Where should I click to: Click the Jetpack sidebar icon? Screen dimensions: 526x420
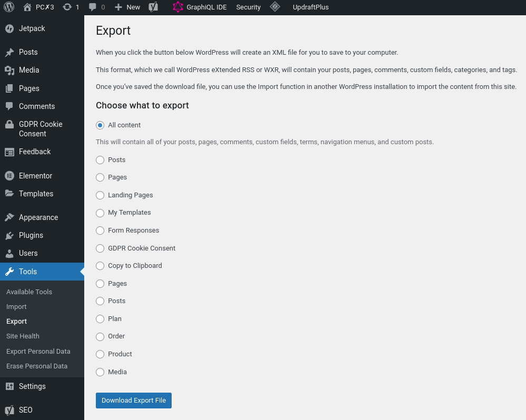click(9, 29)
